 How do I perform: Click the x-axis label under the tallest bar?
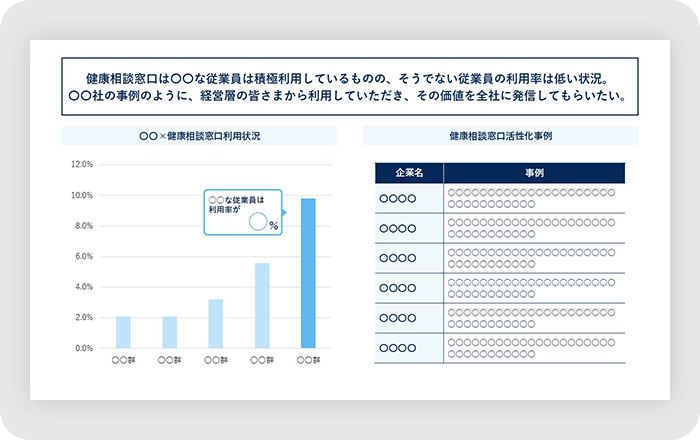[x=308, y=360]
